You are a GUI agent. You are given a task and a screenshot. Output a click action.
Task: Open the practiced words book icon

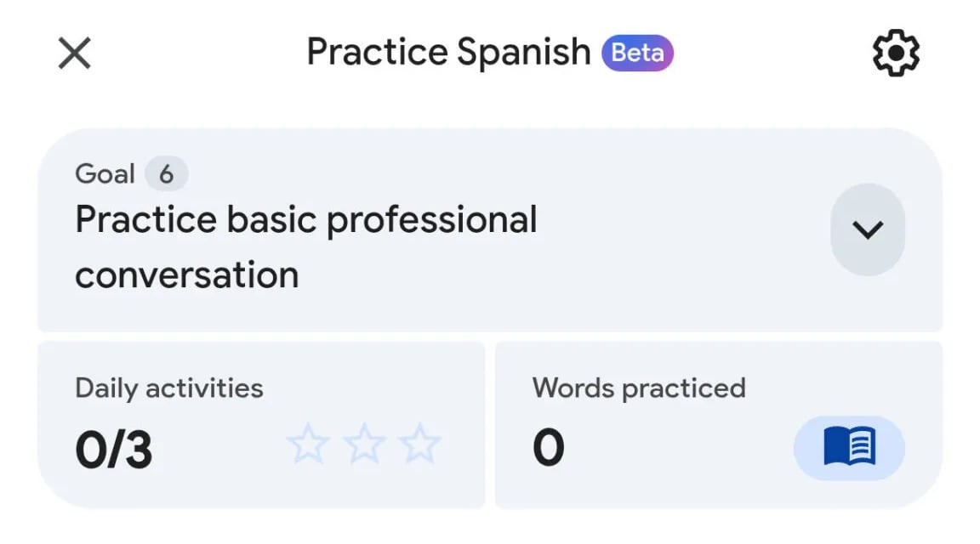[x=849, y=447]
